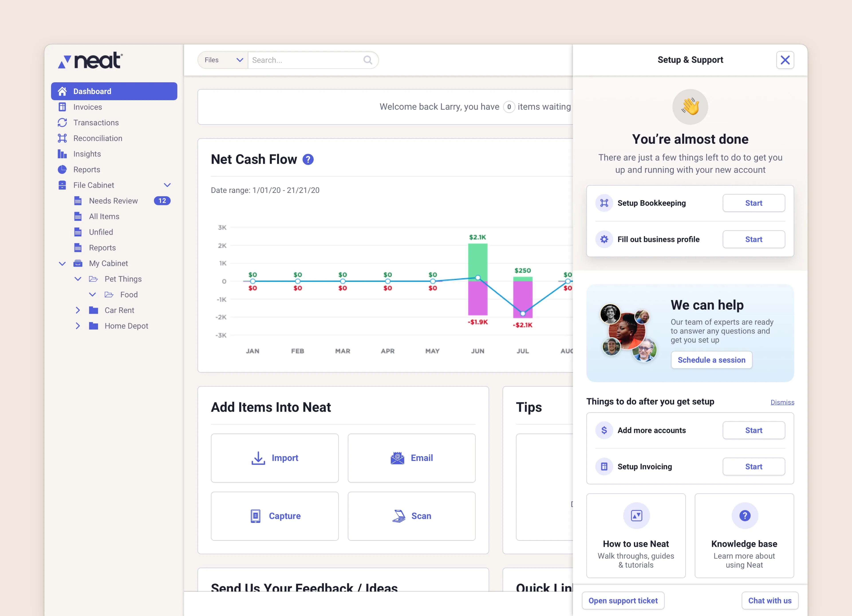The height and width of the screenshot is (616, 852).
Task: Open Net Cash Flow help icon
Action: pyautogui.click(x=308, y=159)
